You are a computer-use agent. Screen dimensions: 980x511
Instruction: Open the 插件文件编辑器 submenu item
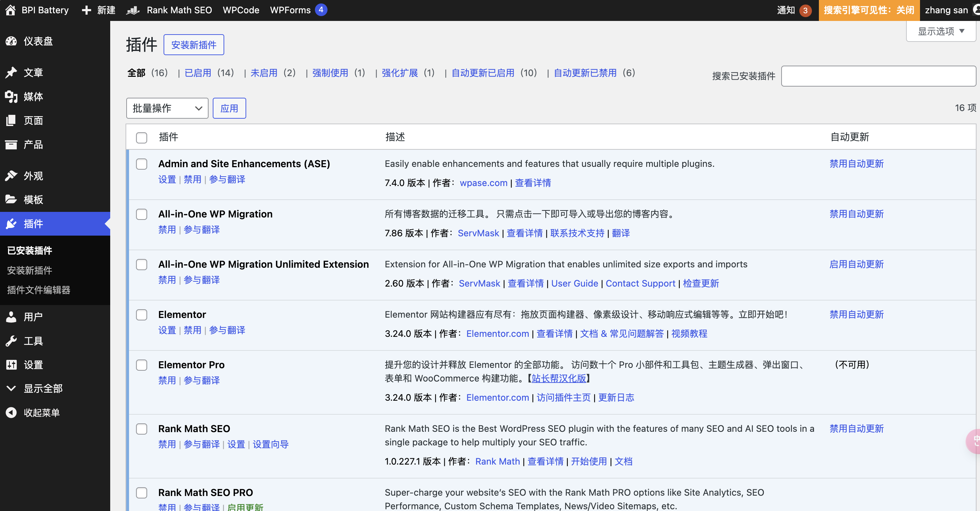pos(38,290)
